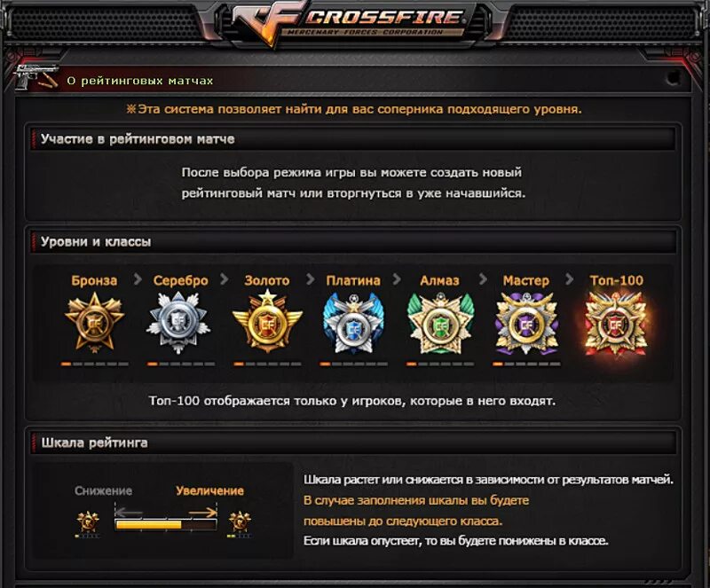Click the progress segments under Bronze medal
Image resolution: width=710 pixels, height=588 pixels.
coord(95,364)
